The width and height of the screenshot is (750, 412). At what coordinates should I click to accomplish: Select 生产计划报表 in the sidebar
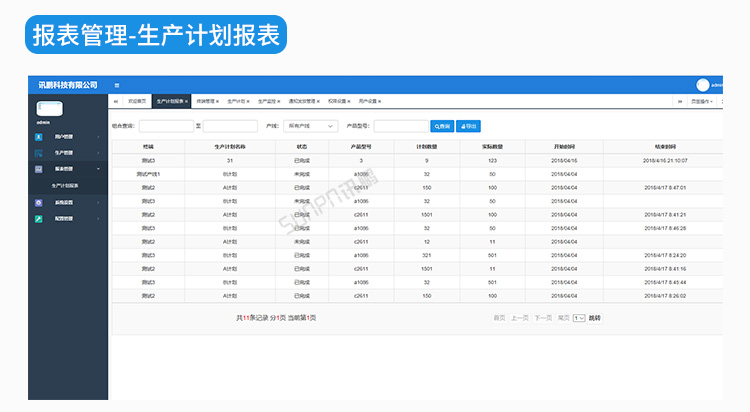tap(66, 186)
